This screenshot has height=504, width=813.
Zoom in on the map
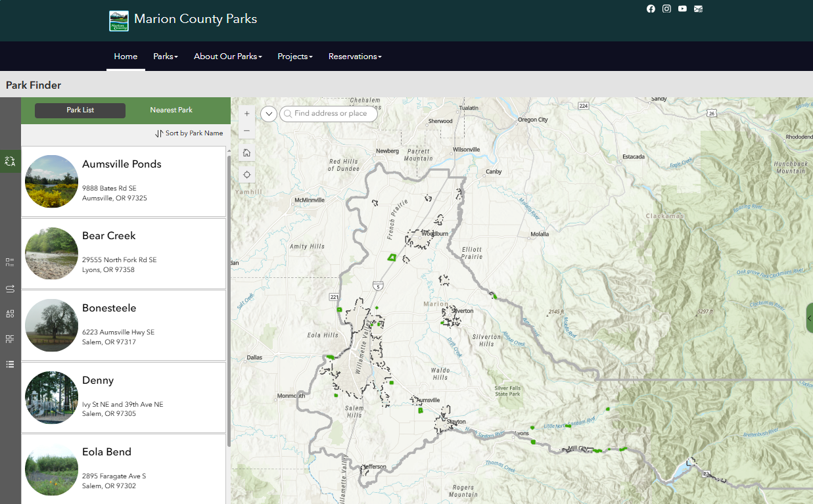[x=246, y=114]
